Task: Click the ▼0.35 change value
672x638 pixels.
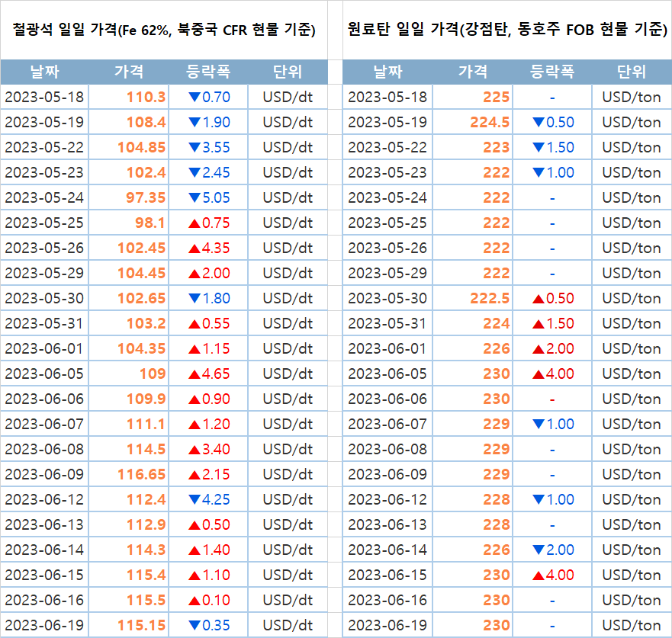Action: [x=209, y=626]
